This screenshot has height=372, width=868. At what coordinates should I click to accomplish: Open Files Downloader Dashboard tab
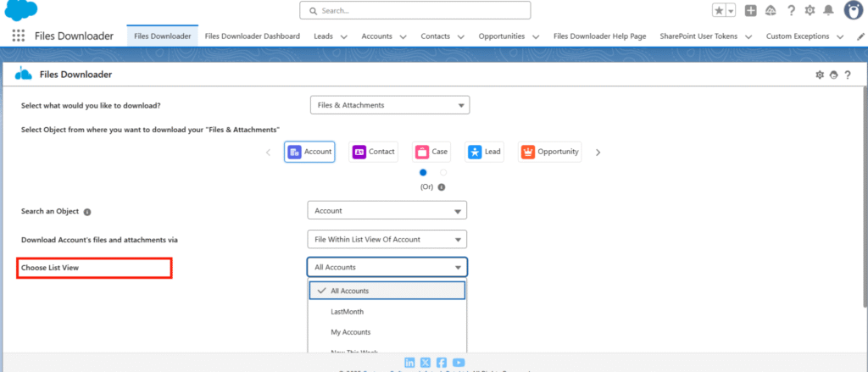coord(252,36)
